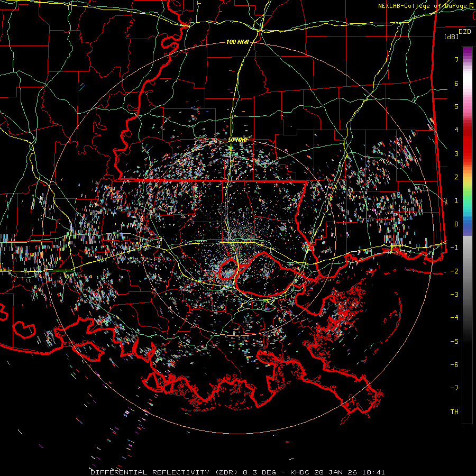
Task: Click the 2 value on the scale
Action: coord(456,177)
